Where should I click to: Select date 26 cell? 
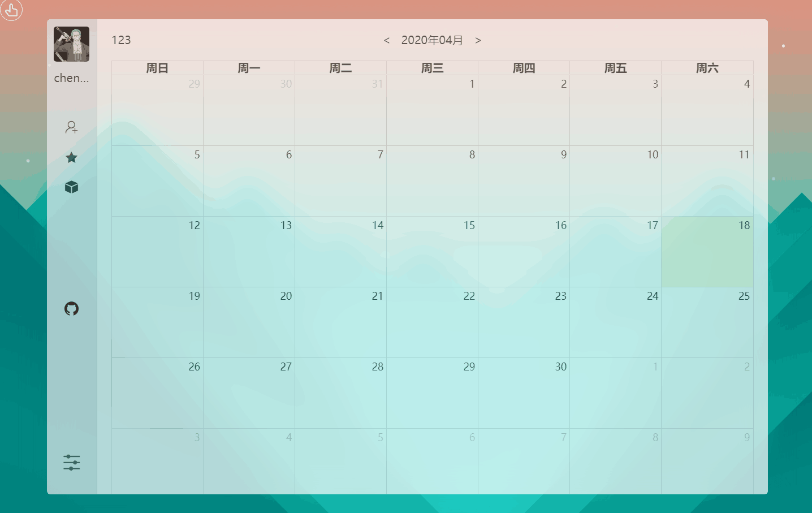157,393
